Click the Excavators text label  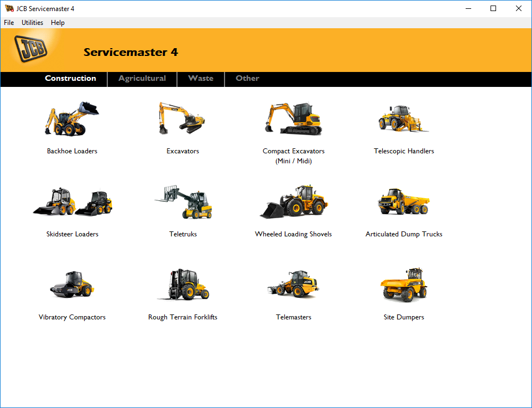click(182, 151)
